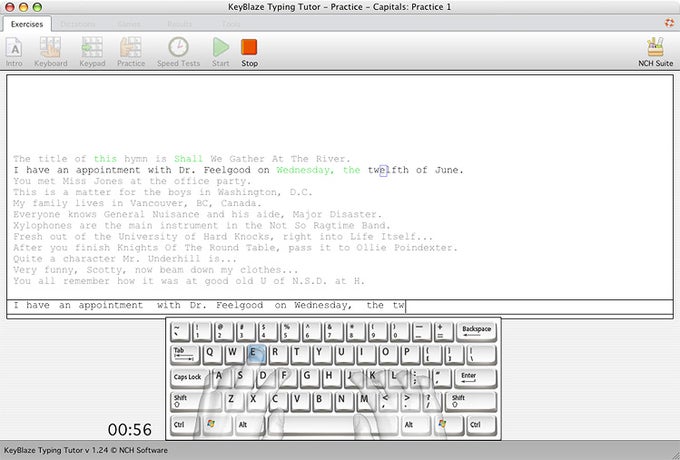This screenshot has height=460, width=680.
Task: Click the Q key on virtual keyboard
Action: tap(211, 354)
